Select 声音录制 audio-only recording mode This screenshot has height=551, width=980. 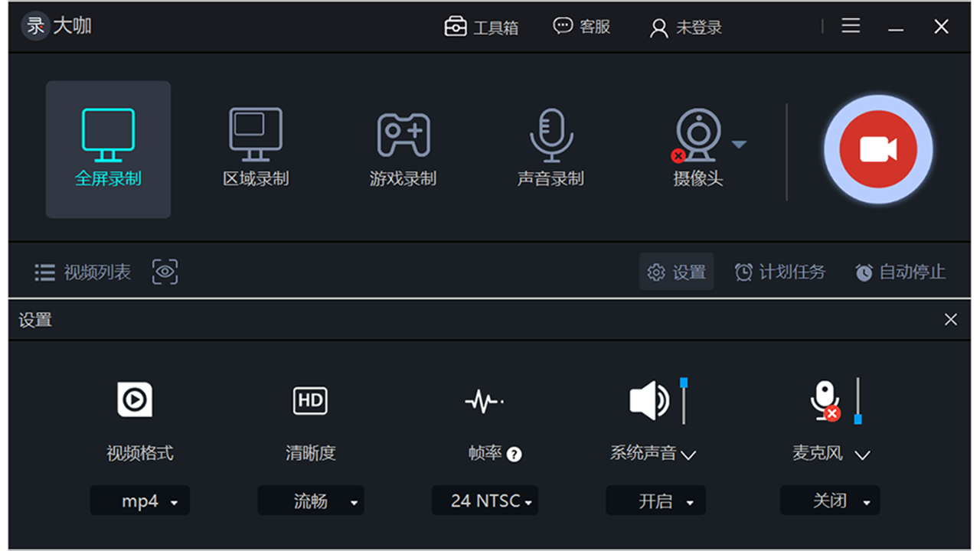[550, 149]
